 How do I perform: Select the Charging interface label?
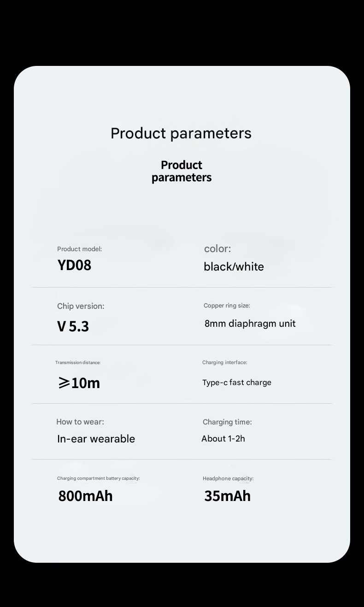(225, 362)
